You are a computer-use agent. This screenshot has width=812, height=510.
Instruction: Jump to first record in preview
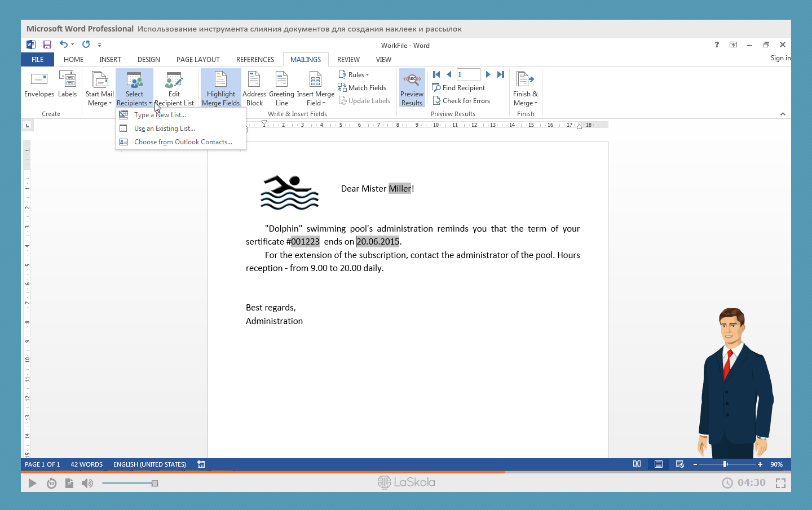point(436,74)
